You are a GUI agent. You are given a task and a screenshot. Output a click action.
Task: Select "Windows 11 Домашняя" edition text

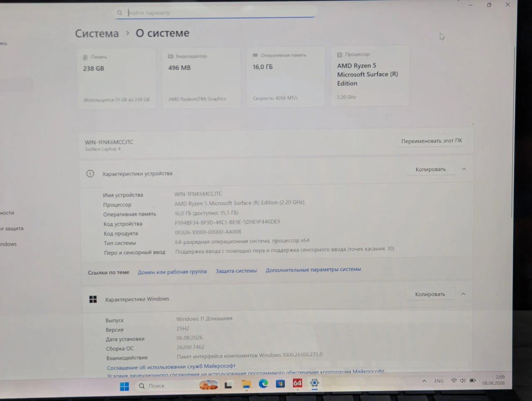[x=204, y=319]
